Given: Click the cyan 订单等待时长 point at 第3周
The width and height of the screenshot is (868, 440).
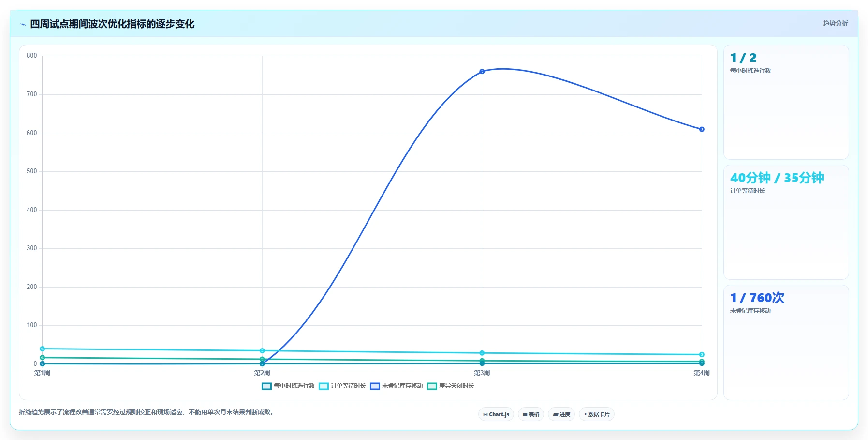Looking at the screenshot, I should pos(482,353).
